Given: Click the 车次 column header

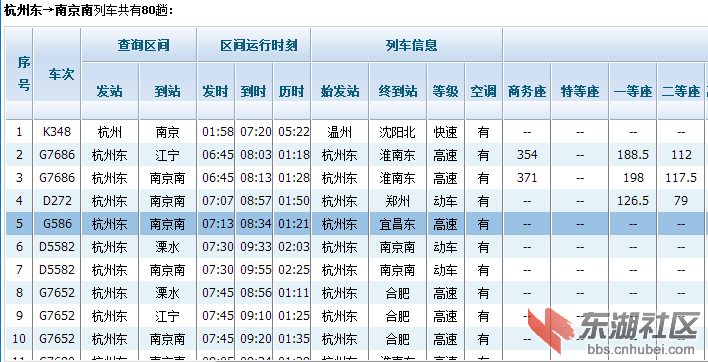Looking at the screenshot, I should coord(57,74).
